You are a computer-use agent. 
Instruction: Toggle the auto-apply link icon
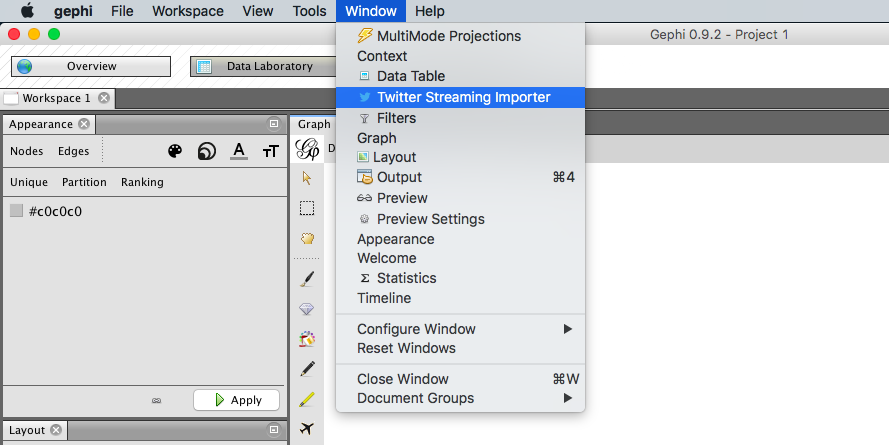pyautogui.click(x=156, y=401)
